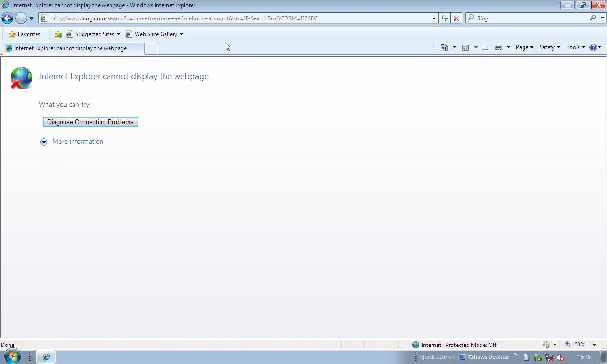
Task: Click the Home icon in command bar
Action: pos(444,47)
